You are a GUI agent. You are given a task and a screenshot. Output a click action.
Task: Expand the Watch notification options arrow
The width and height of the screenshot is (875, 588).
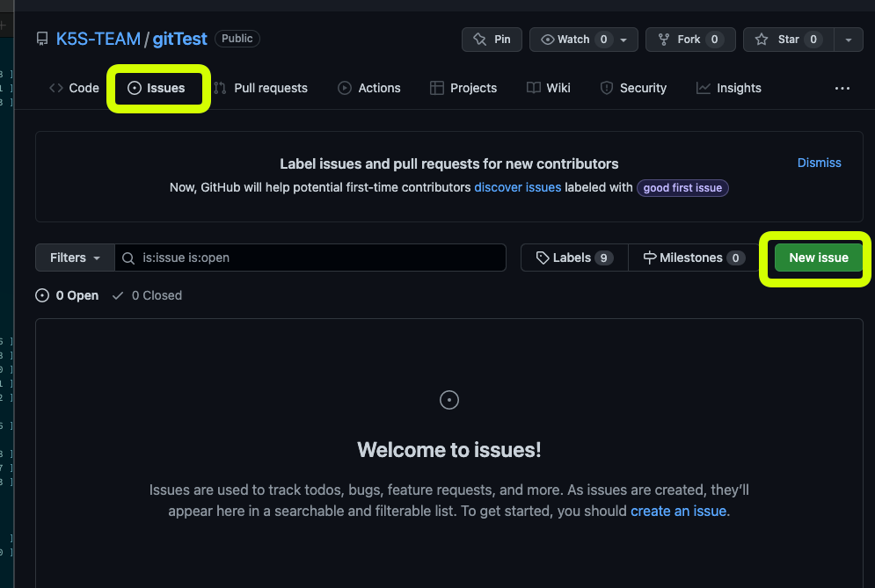[623, 40]
